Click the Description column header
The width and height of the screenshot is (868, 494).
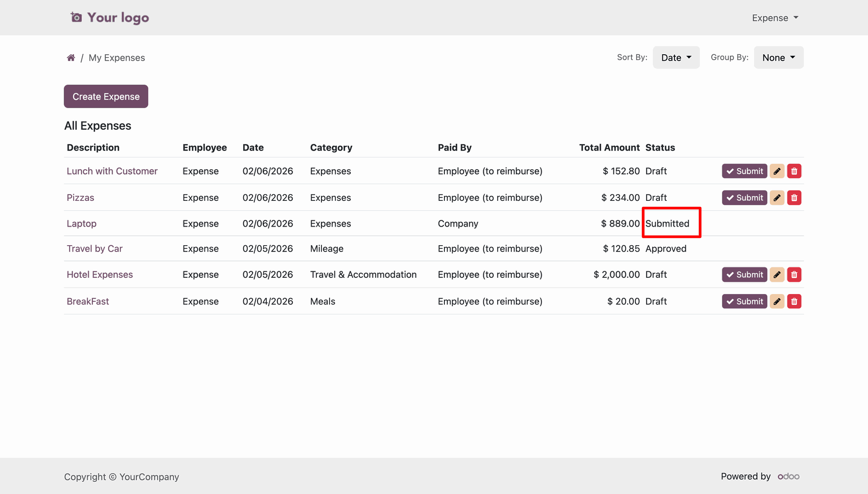click(x=93, y=147)
